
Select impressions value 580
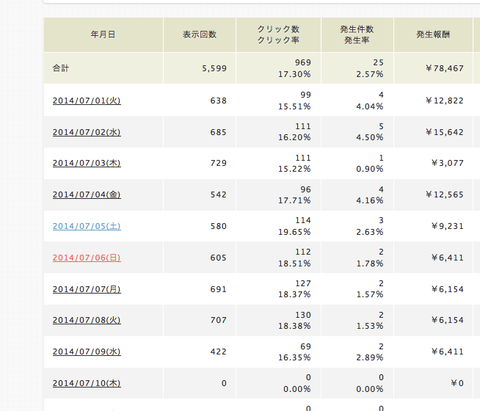point(218,226)
